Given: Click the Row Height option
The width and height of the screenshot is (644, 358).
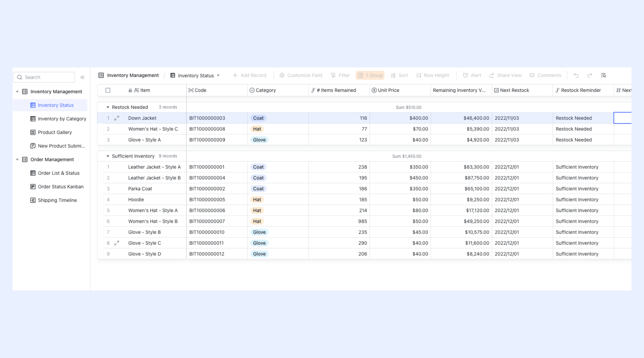Looking at the screenshot, I should click(432, 75).
